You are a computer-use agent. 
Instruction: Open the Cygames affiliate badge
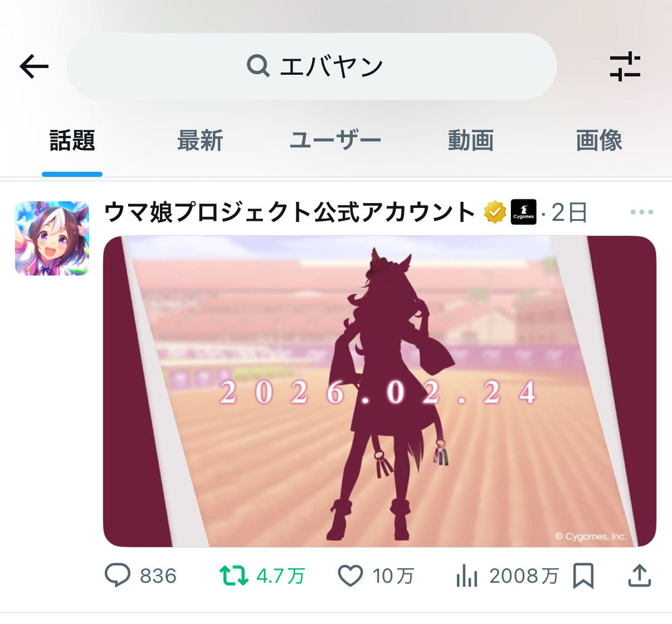pos(524,212)
